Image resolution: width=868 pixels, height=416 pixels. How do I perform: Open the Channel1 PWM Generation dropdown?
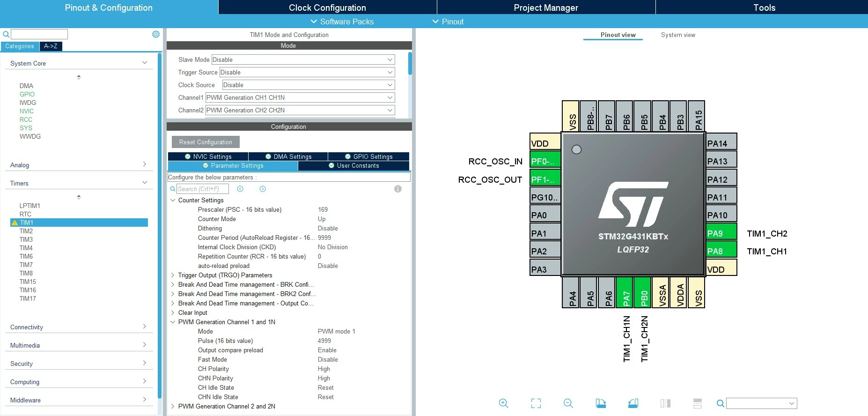(x=300, y=97)
